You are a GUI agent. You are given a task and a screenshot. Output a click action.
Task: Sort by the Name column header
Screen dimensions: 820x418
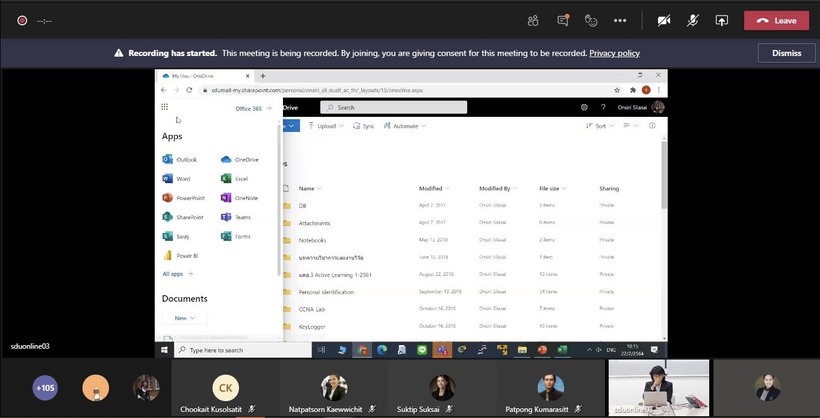[310, 188]
